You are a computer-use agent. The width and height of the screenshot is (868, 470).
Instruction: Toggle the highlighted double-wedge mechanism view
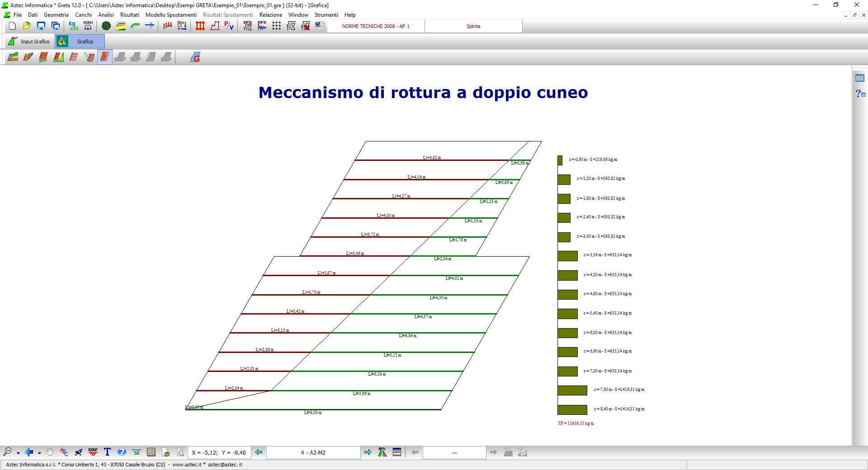coord(104,57)
